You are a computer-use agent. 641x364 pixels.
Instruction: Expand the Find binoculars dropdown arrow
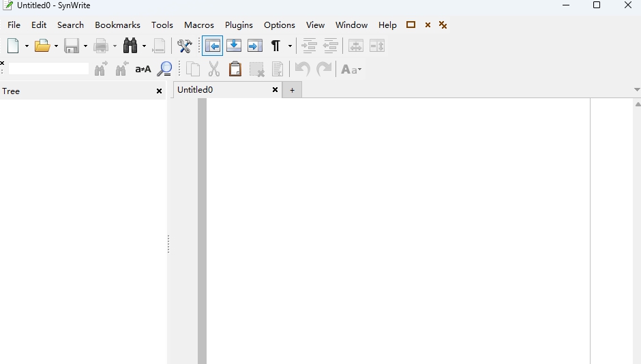tap(144, 46)
